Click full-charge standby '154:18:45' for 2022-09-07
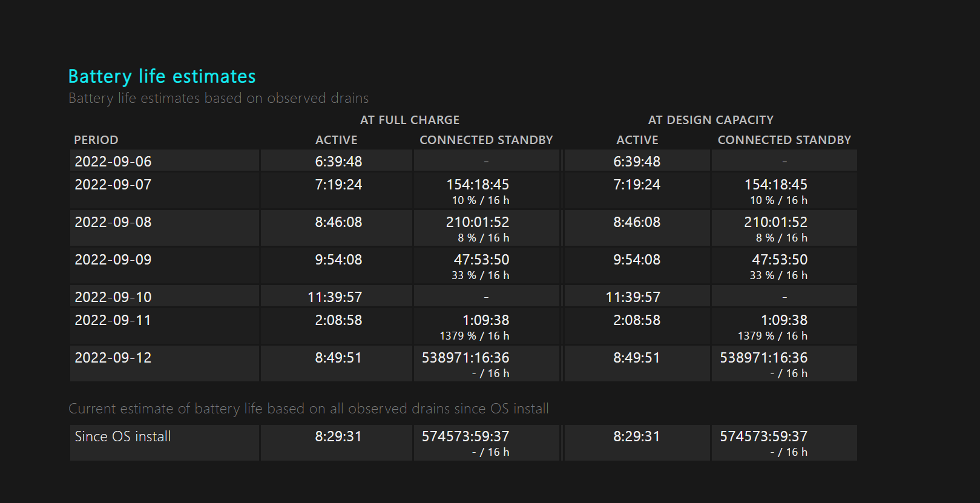This screenshot has width=980, height=503. [478, 185]
